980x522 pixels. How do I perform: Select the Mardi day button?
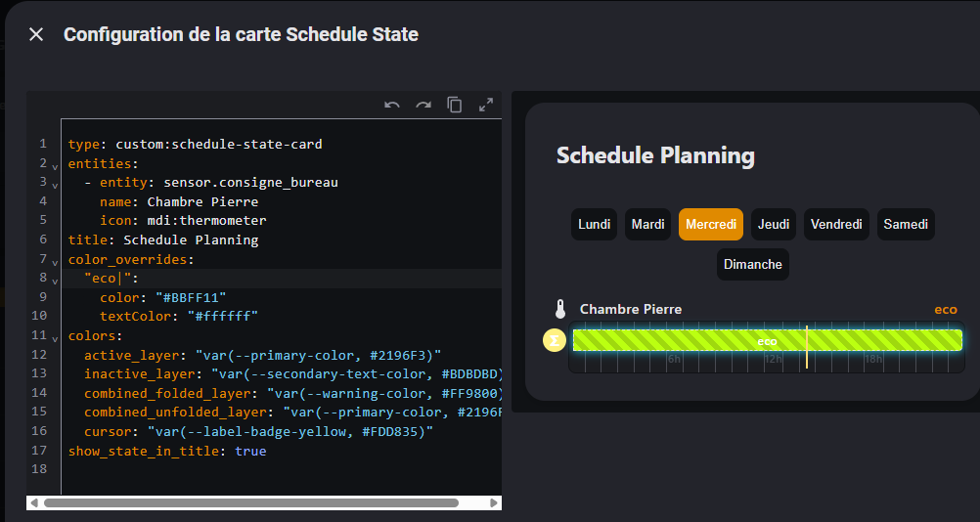click(647, 224)
